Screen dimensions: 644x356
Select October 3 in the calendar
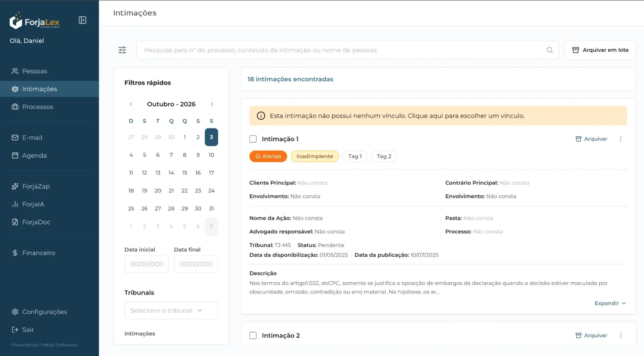click(x=211, y=137)
